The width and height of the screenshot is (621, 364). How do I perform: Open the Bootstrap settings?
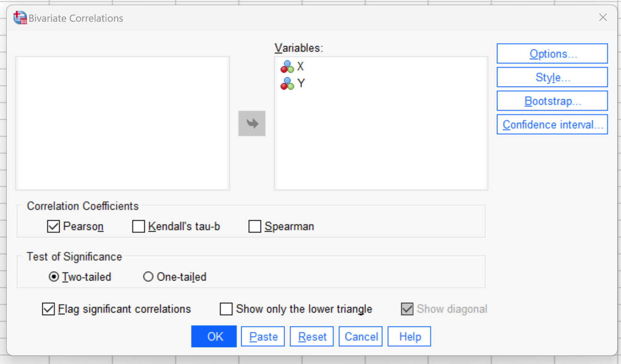(x=552, y=101)
